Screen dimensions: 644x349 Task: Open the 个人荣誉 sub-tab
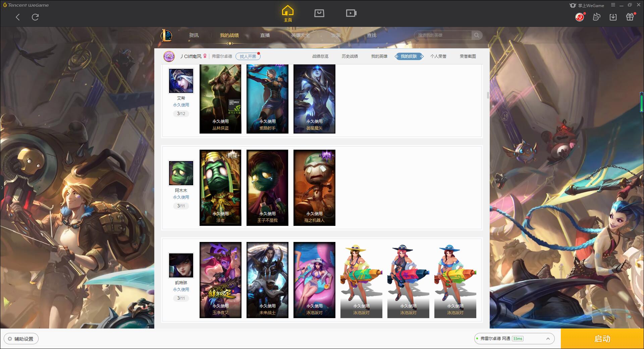(438, 56)
